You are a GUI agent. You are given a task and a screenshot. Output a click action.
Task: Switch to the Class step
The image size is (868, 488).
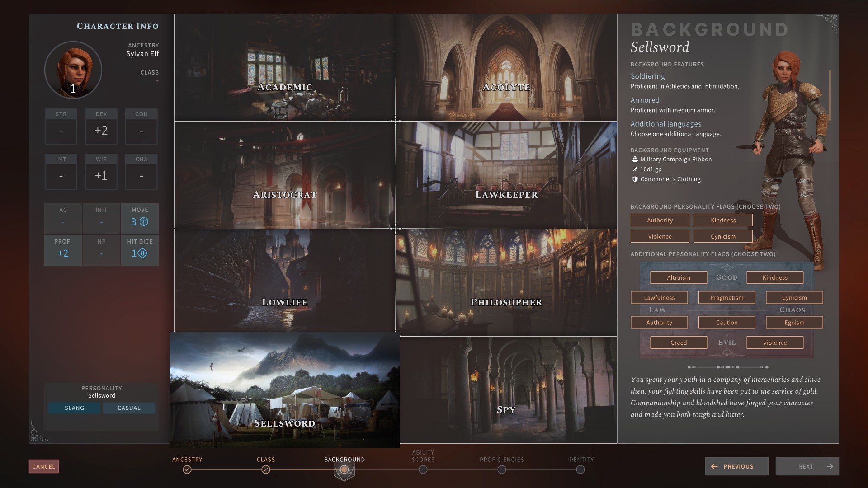266,470
